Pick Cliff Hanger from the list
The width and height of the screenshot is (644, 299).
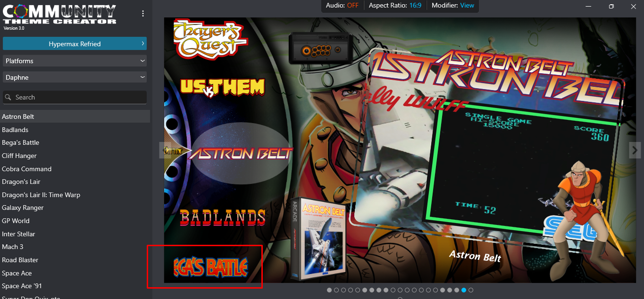click(x=75, y=156)
